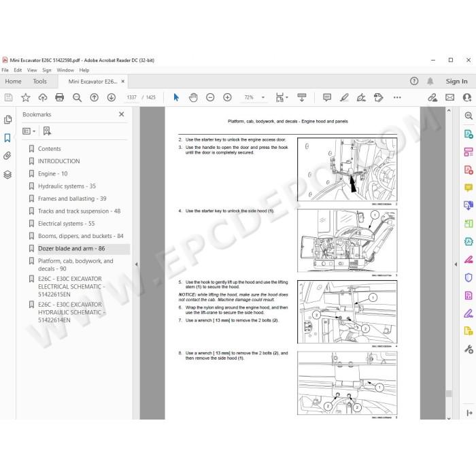Open the Fit page options tool
Screen dimensions: 476x476
click(282, 97)
